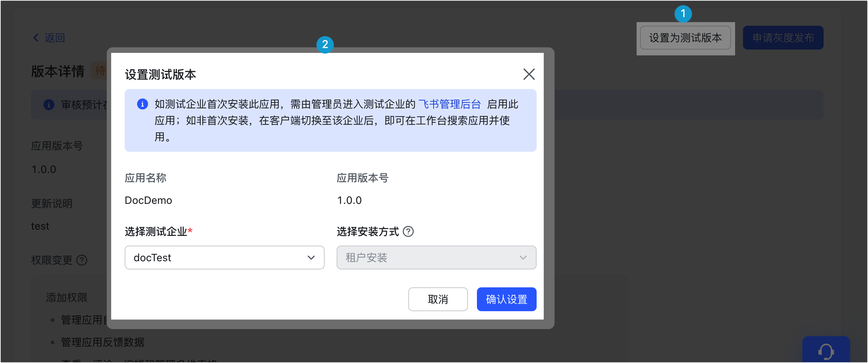Click the info icon beside 审核预计
The width and height of the screenshot is (868, 363).
click(49, 105)
